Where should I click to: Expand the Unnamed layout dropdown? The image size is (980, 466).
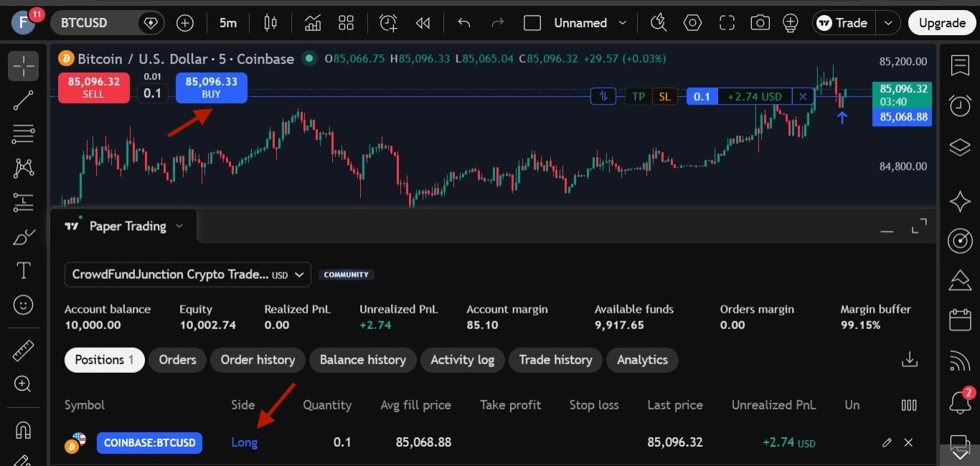[x=623, y=23]
